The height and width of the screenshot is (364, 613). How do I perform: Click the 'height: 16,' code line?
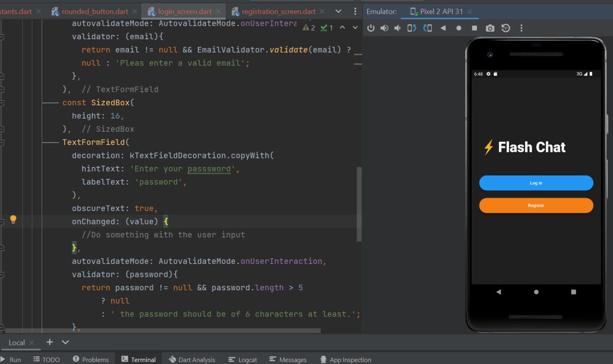point(98,116)
